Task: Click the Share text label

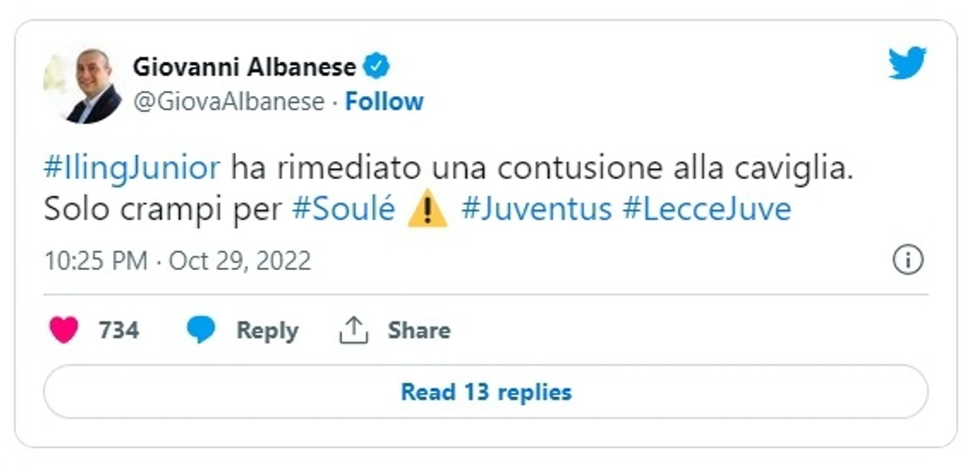Action: [419, 330]
